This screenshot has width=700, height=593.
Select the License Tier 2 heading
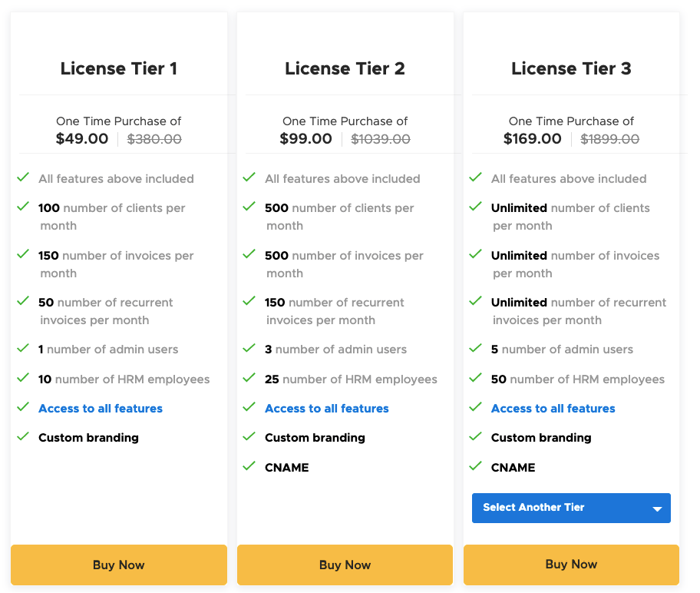point(345,68)
